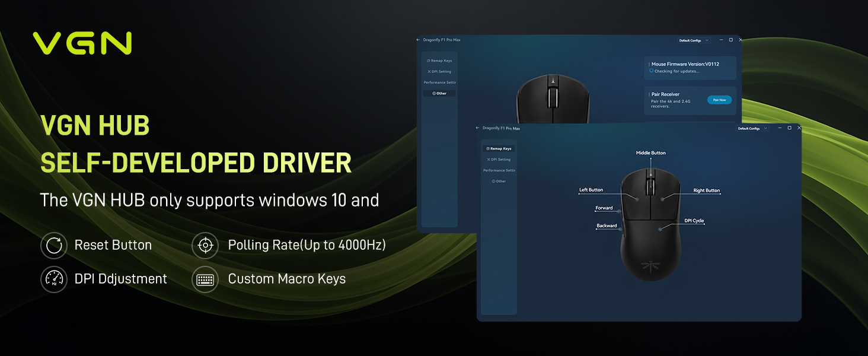Go back using front window's back arrow
Screen dimensions: 868x356
click(x=477, y=128)
